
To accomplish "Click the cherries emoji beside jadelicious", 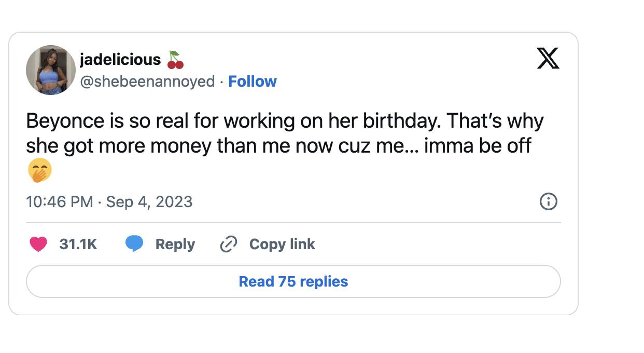I will [175, 60].
